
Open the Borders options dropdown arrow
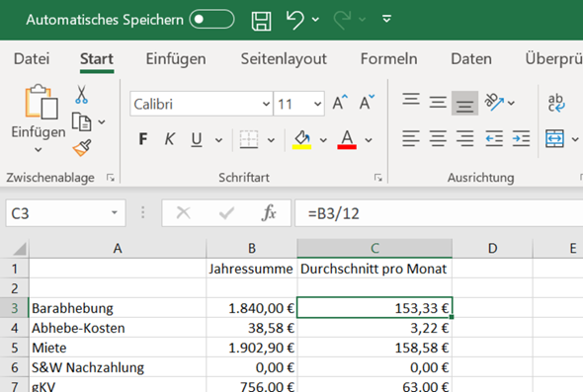point(271,140)
